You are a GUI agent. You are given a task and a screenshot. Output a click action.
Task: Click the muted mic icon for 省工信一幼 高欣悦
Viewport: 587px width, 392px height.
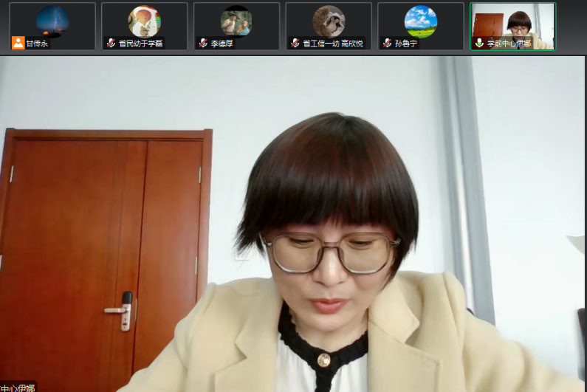click(x=295, y=43)
